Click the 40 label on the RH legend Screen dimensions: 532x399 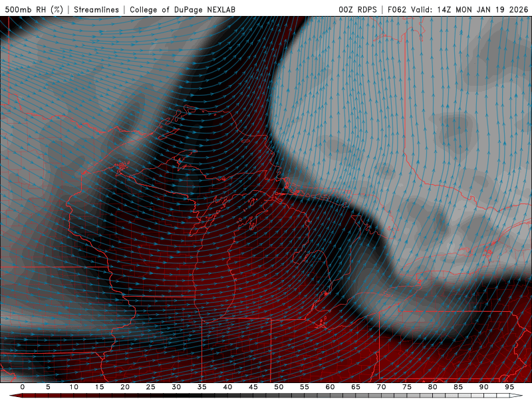[227, 387]
